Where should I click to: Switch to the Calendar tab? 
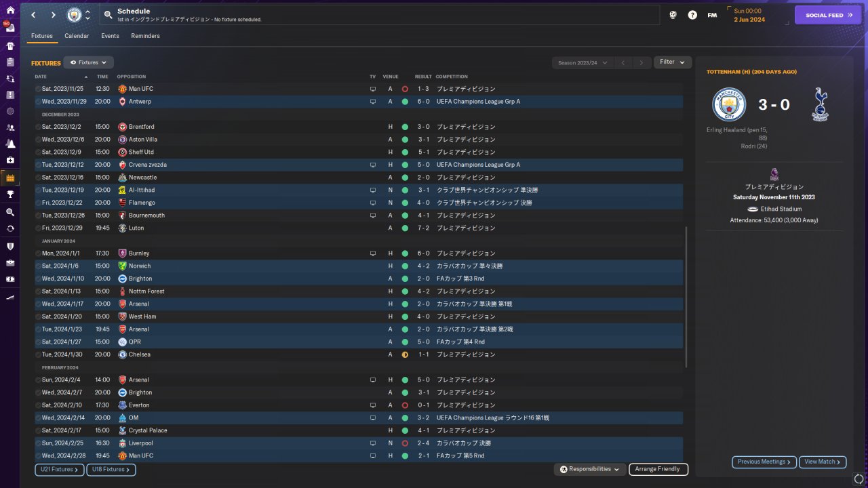tap(77, 36)
